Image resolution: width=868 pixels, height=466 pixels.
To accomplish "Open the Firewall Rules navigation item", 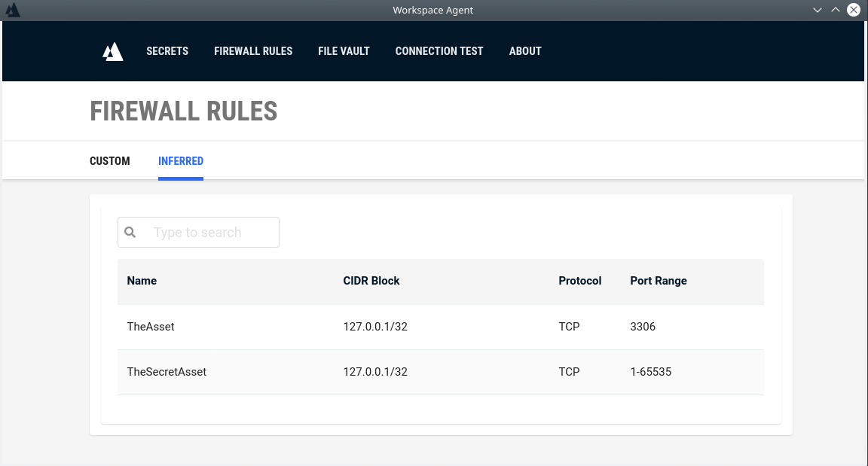I will [x=253, y=51].
